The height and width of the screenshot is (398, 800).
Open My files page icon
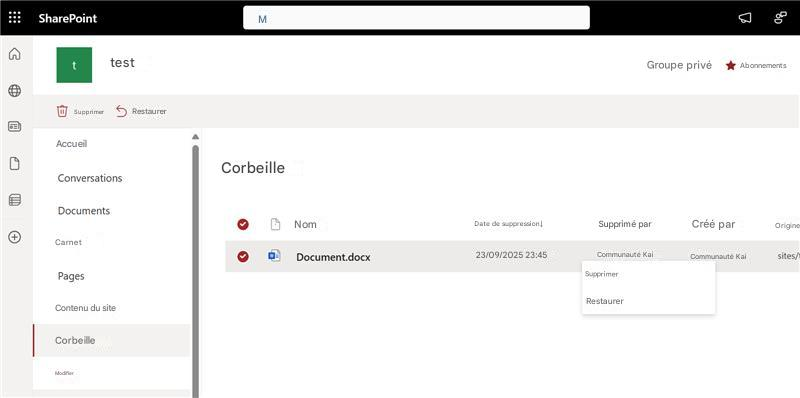[15, 164]
